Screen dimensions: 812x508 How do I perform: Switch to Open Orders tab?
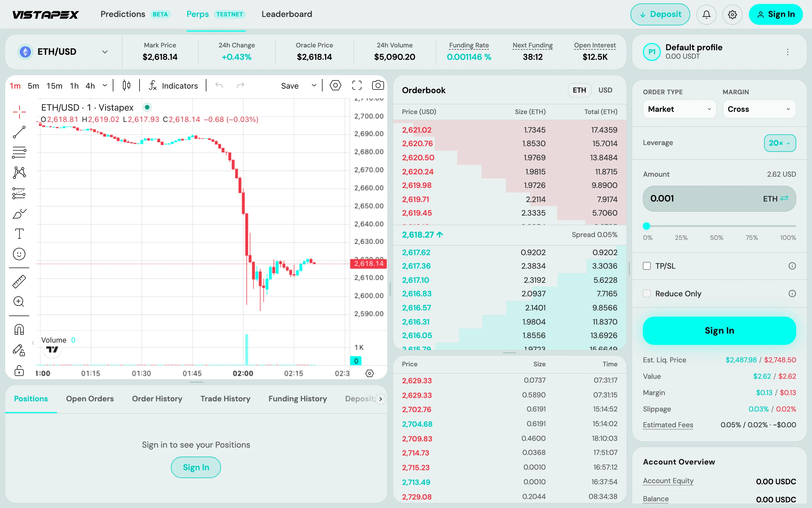(90, 399)
